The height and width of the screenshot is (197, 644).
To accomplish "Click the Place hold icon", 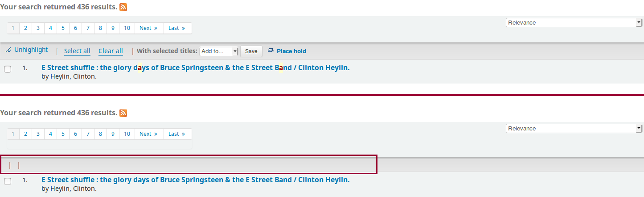I will [x=271, y=51].
